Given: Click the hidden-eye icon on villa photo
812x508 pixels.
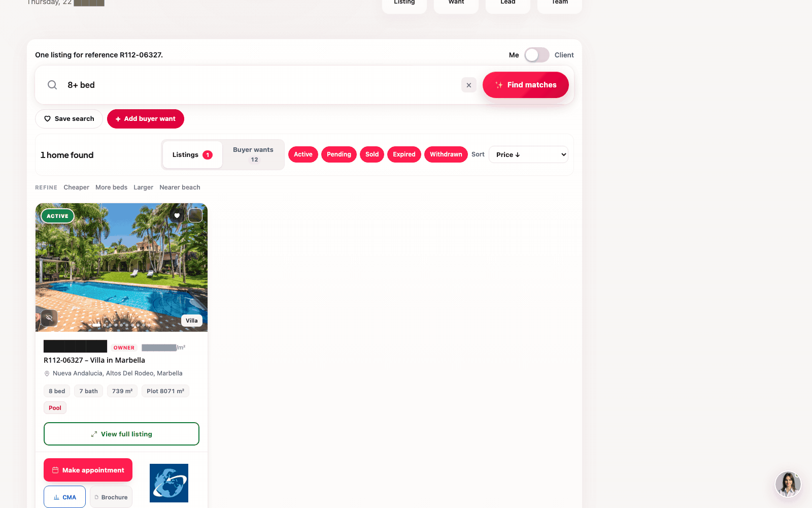Looking at the screenshot, I should [49, 318].
